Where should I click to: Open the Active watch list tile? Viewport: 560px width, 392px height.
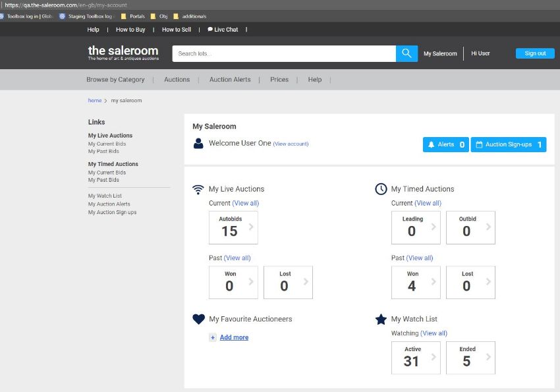416,358
